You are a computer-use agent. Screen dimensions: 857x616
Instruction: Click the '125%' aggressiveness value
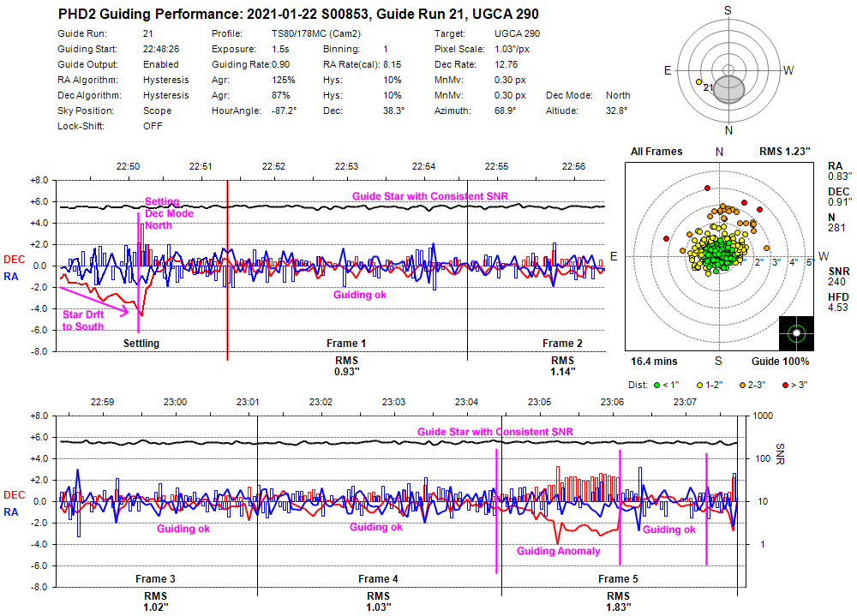point(283,80)
